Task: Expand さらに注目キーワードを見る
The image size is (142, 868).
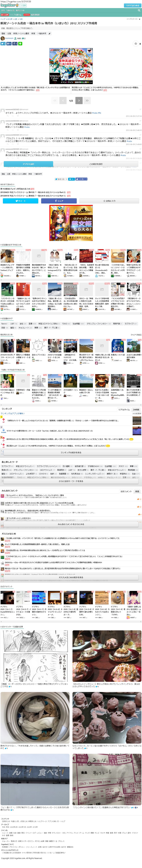Action: point(71,481)
